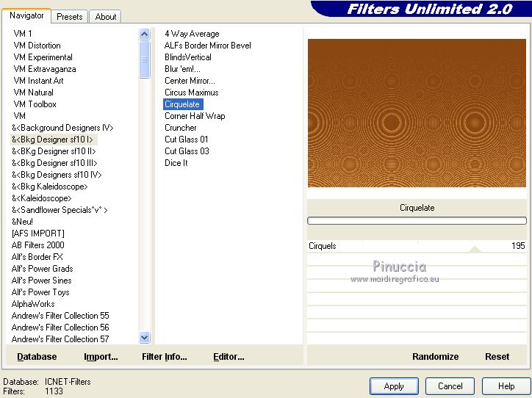Choose Alf's Power Sines category
532x398 pixels.
tap(41, 281)
